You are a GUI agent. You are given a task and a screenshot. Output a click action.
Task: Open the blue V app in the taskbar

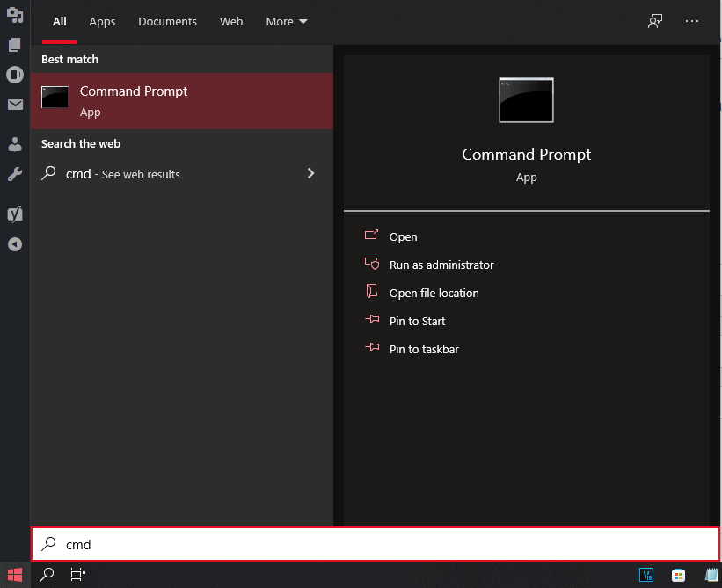(646, 575)
